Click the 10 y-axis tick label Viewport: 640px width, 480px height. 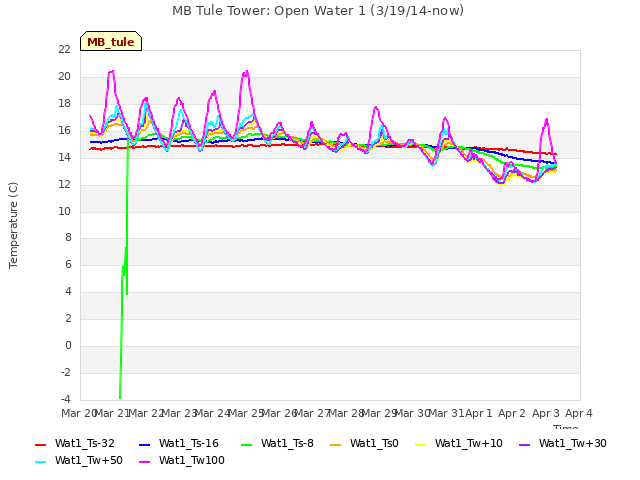(64, 211)
